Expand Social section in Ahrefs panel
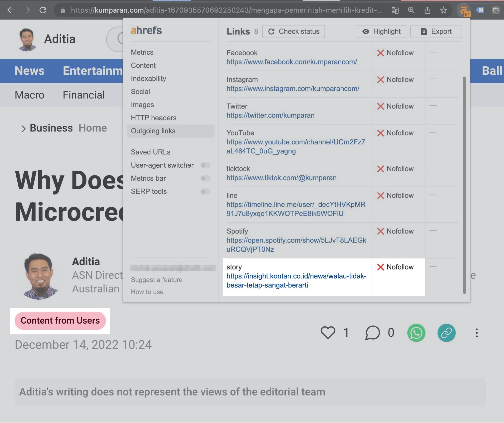504x423 pixels. (140, 91)
